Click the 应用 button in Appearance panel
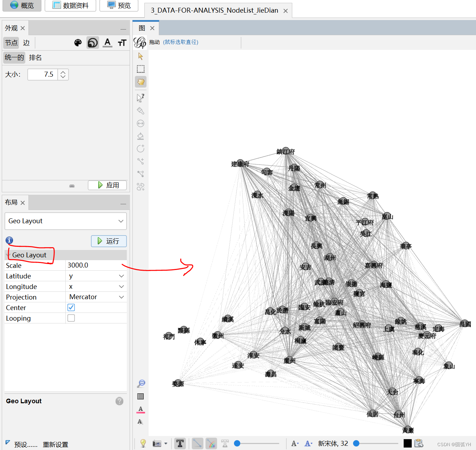Image resolution: width=476 pixels, height=450 pixels. pos(107,185)
